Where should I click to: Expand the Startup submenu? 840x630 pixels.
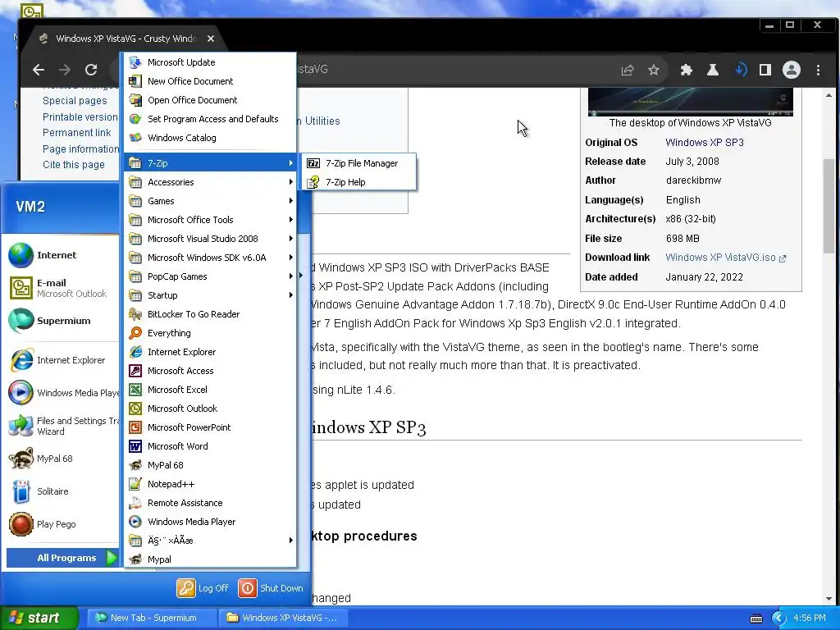coord(210,295)
